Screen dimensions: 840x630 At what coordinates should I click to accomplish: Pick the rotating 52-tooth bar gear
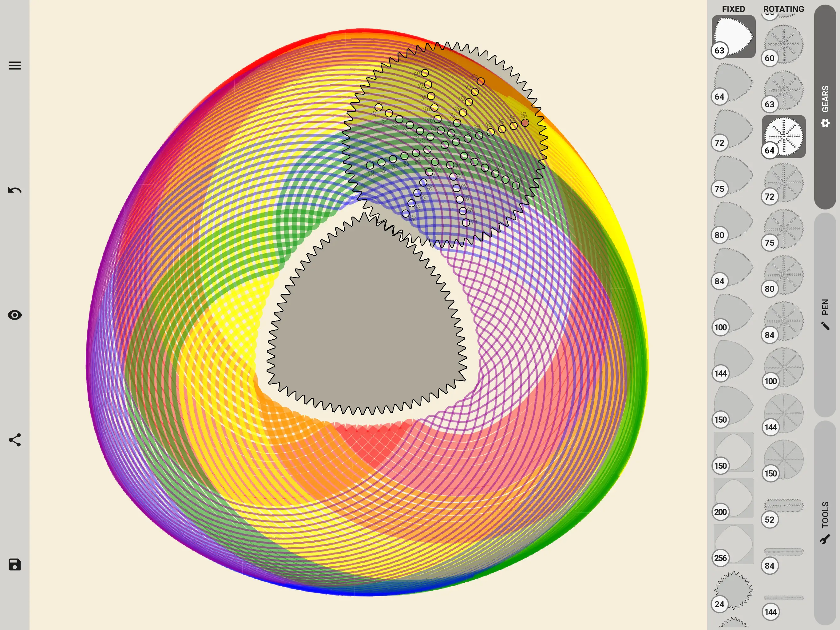point(783,506)
